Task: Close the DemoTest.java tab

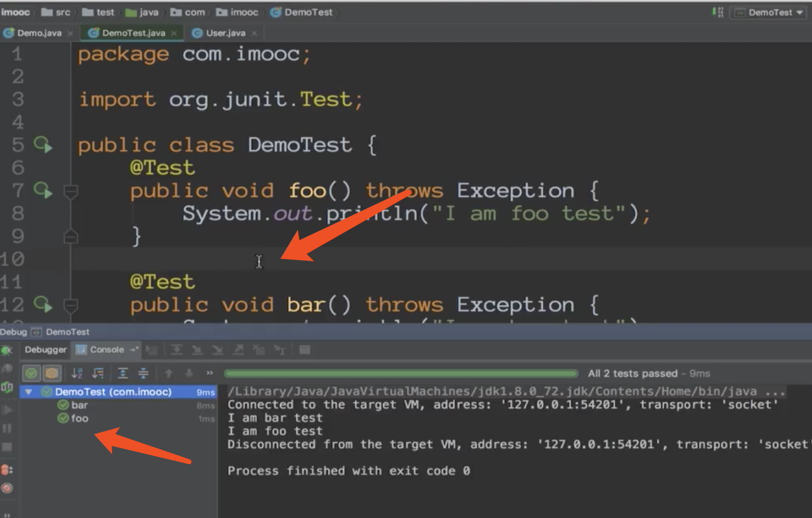Action: click(174, 34)
